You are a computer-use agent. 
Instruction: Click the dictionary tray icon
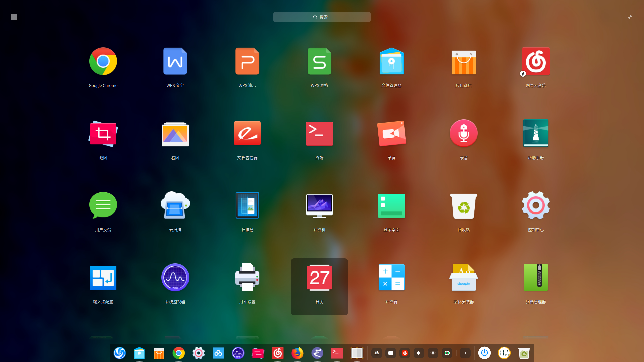point(377,353)
